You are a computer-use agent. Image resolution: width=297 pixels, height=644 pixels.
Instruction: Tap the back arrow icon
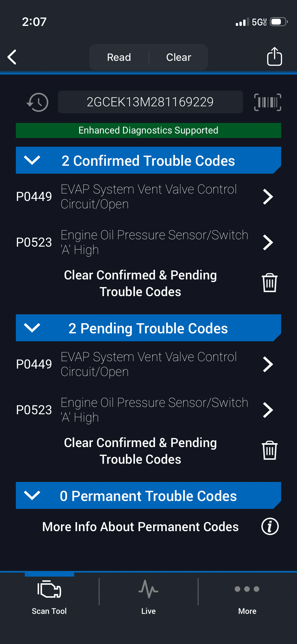(12, 57)
